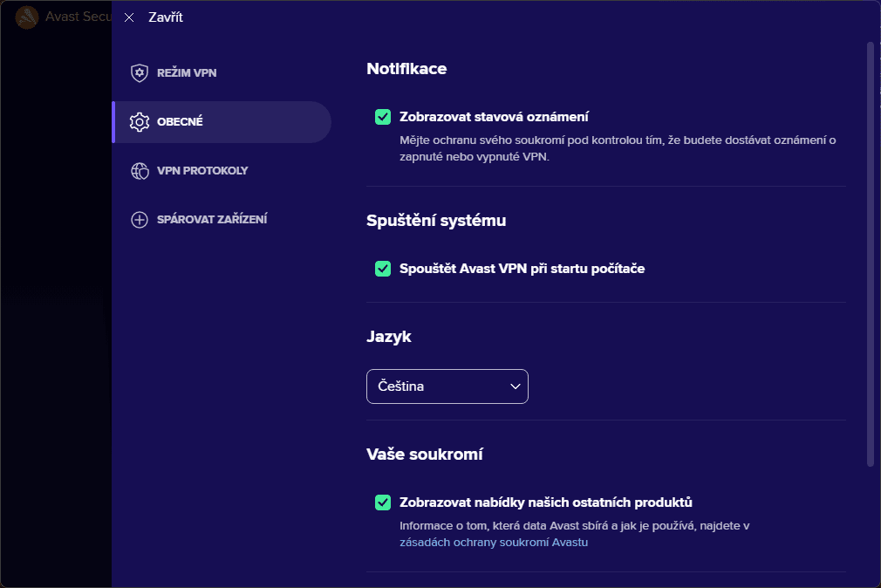Click the shield icon beside Režim VPN

(x=140, y=72)
